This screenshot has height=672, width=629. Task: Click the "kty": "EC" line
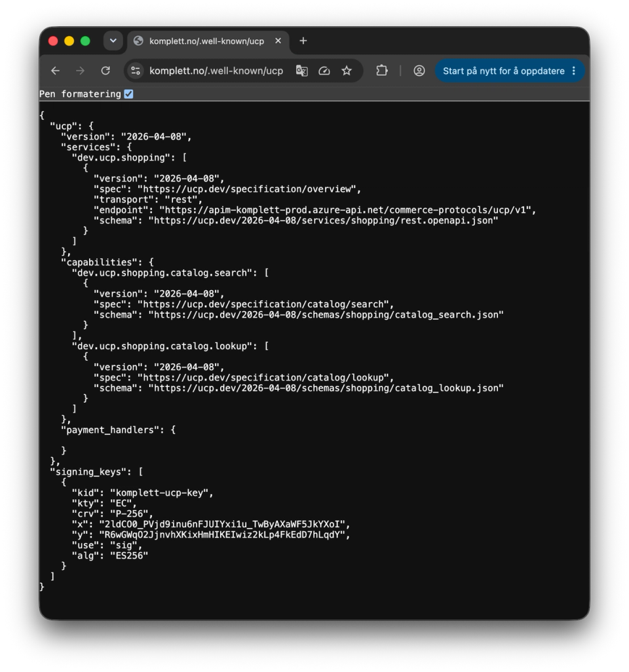point(104,503)
